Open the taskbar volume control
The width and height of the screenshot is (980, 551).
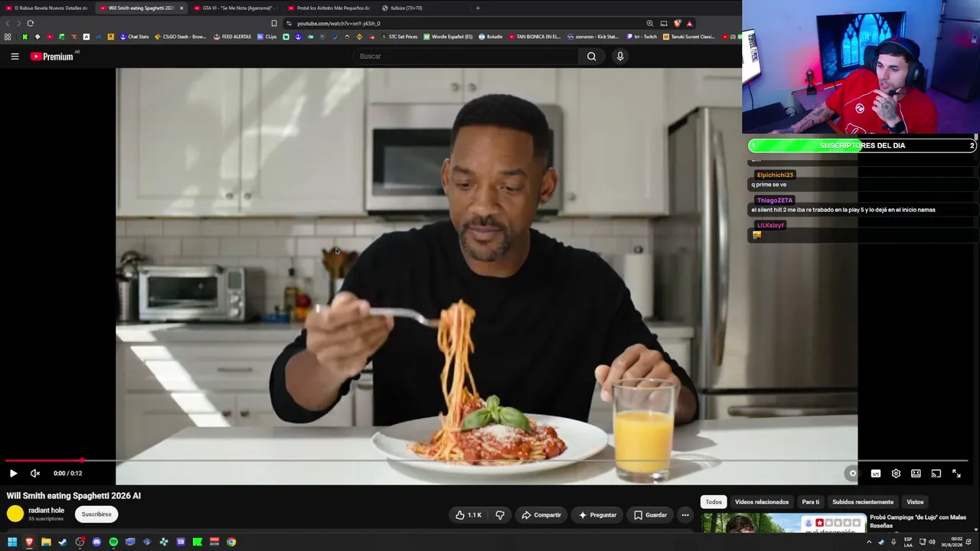pyautogui.click(x=932, y=542)
